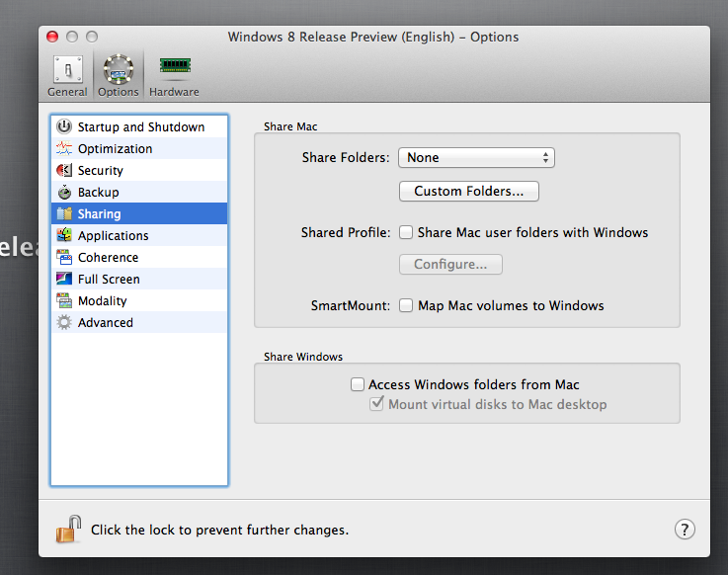The image size is (728, 575).
Task: Select the Coherence list row
Action: 139,257
